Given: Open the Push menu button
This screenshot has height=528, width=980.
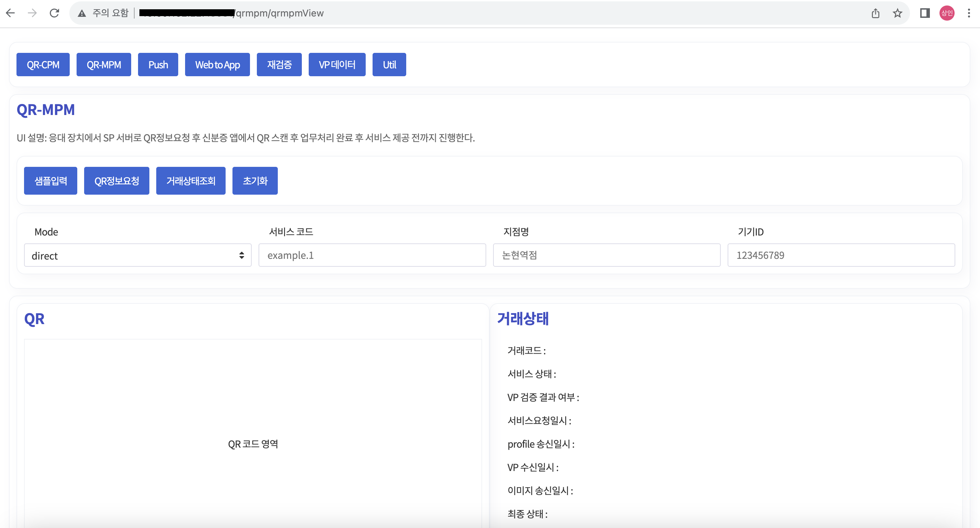Looking at the screenshot, I should tap(158, 65).
